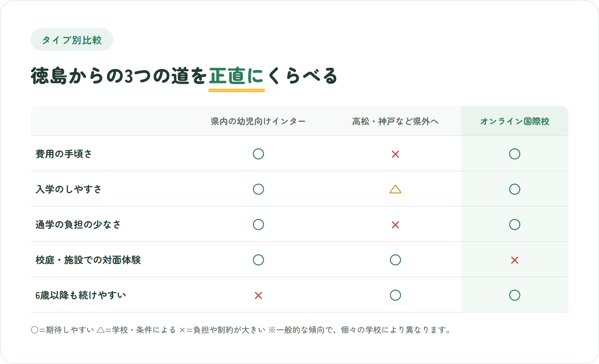
Task: Click the タイプ別比較 pill label
Action: pos(72,40)
